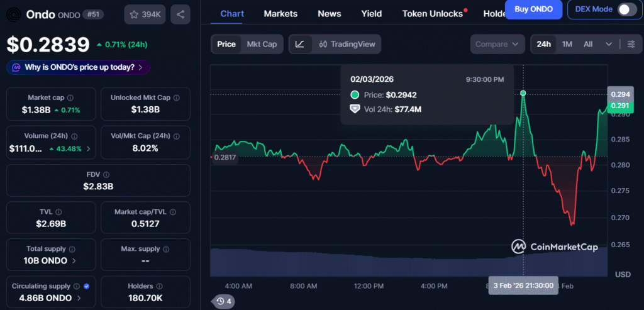
Task: Add Ondo to watchlist star button
Action: pos(145,15)
